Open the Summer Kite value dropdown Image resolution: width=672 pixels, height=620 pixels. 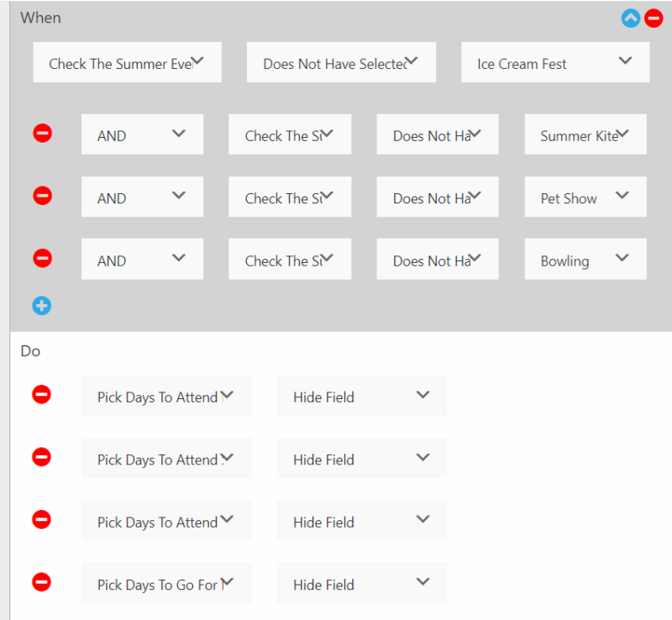point(585,134)
